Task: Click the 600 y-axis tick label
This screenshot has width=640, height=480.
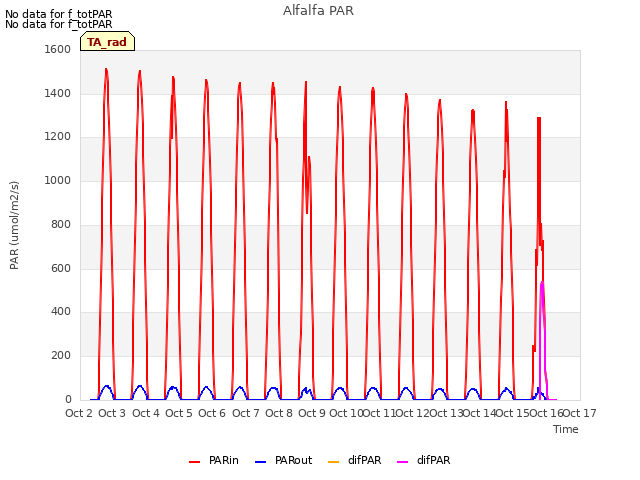Action: pyautogui.click(x=61, y=269)
